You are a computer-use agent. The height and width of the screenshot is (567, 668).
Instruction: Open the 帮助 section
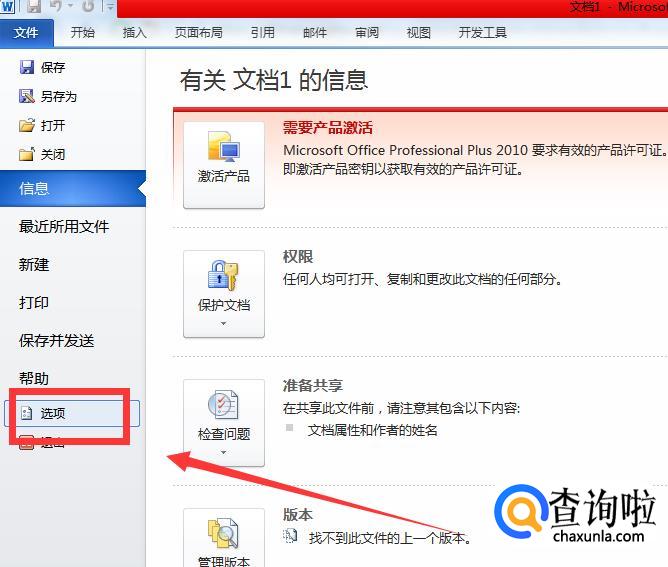pos(34,378)
